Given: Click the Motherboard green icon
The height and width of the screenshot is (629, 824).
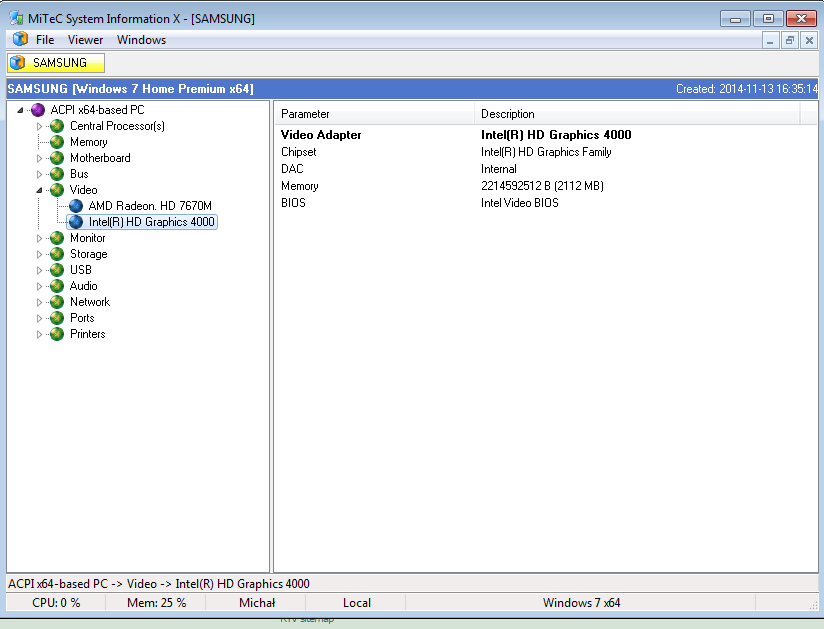Looking at the screenshot, I should [57, 158].
